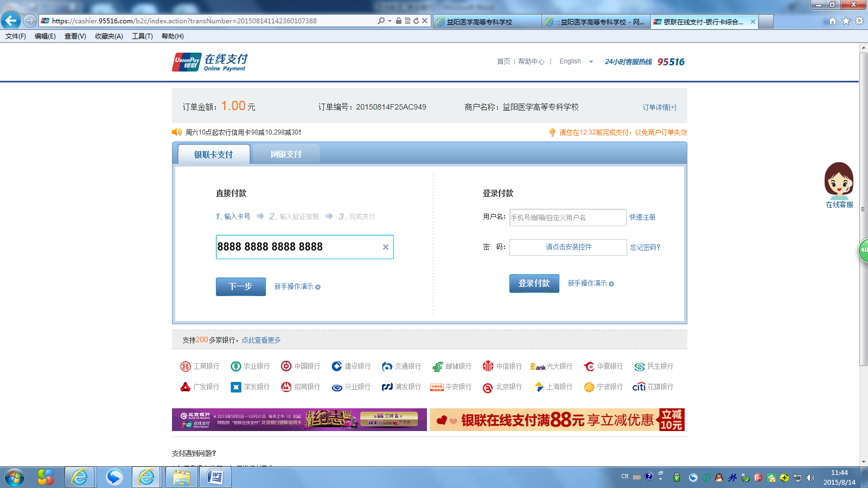Open the 工具(T) menu
Viewport: 868px width, 488px height.
pyautogui.click(x=142, y=36)
